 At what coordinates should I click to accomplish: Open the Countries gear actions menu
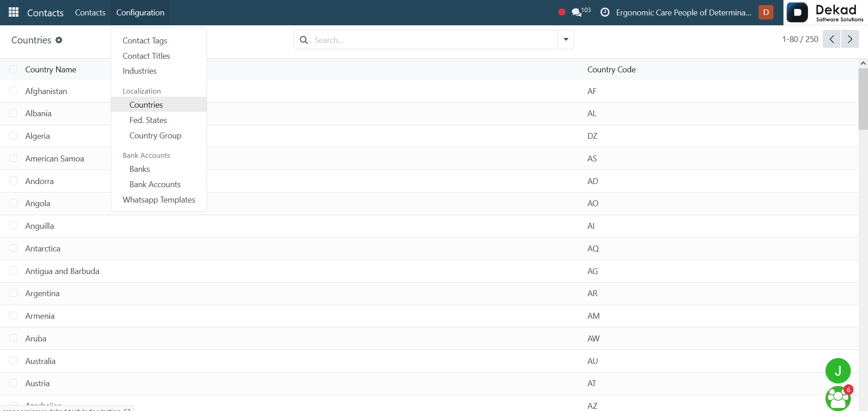59,40
